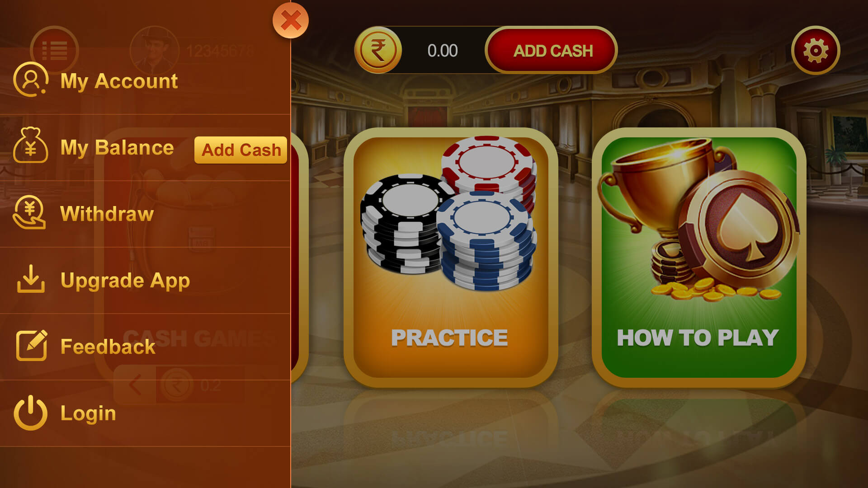The image size is (868, 488).
Task: Open the PRACTICE game card
Action: coord(451,258)
